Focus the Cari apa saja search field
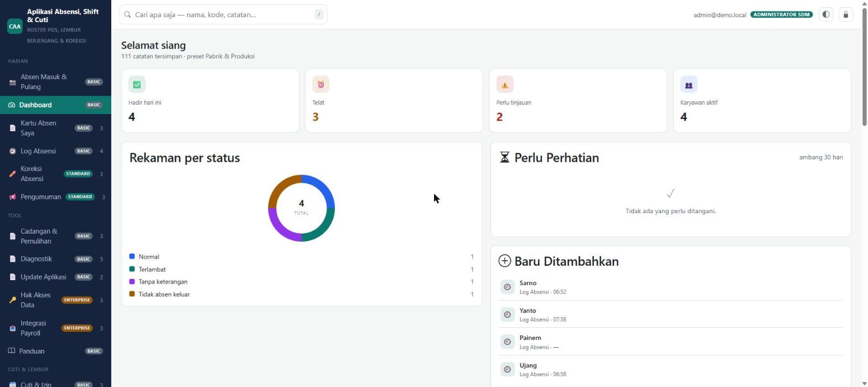Image resolution: width=868 pixels, height=387 pixels. [223, 14]
